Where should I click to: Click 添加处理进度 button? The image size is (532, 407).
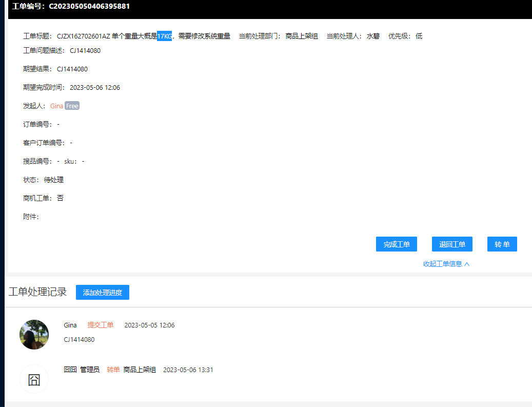103,292
